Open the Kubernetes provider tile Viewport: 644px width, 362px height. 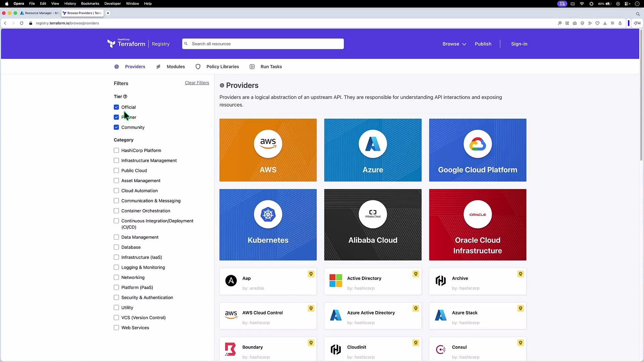(268, 225)
